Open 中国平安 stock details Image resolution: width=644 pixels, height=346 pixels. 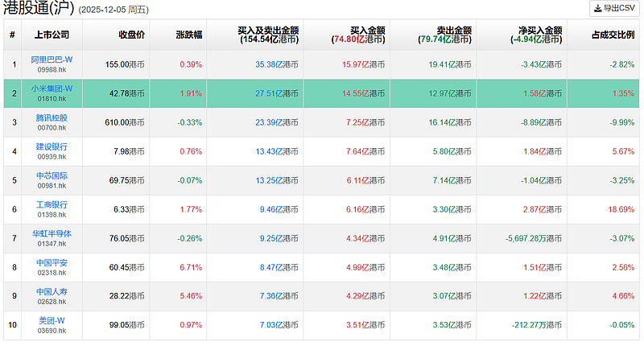[52, 262]
